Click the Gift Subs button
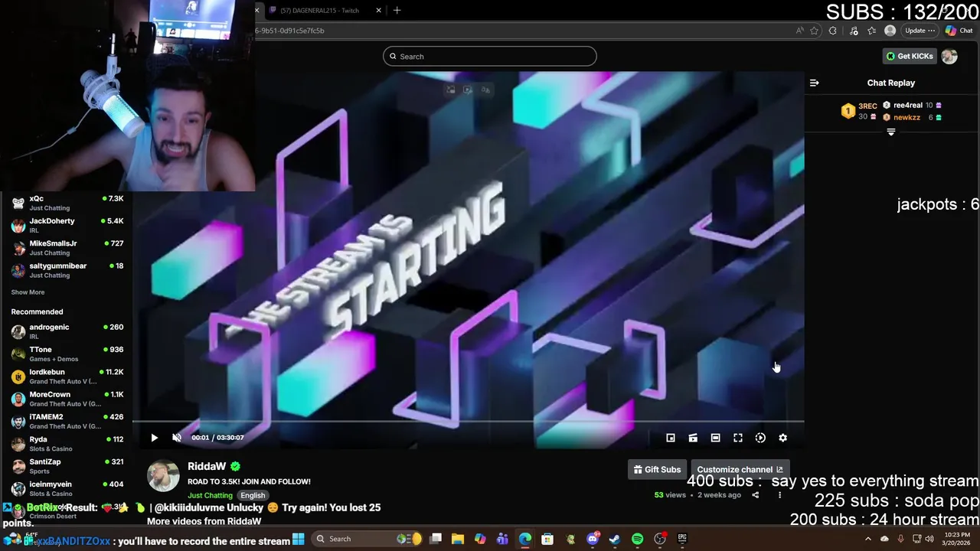Viewport: 980px width, 551px height. [657, 469]
